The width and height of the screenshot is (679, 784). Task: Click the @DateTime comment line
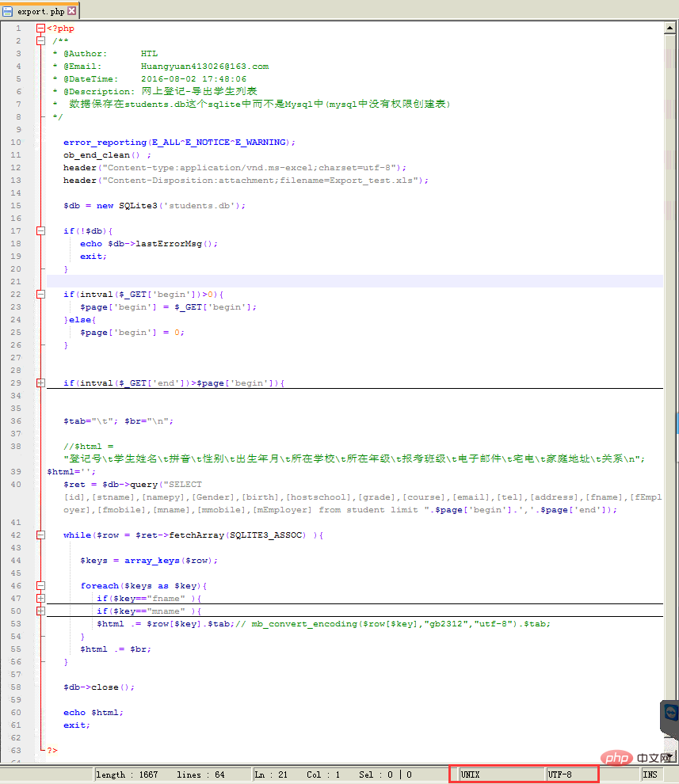(150, 79)
